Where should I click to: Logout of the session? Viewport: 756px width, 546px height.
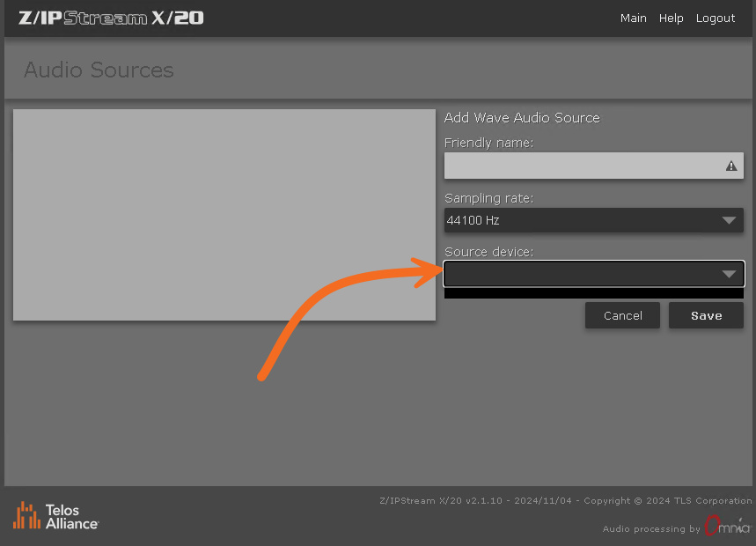click(x=715, y=18)
